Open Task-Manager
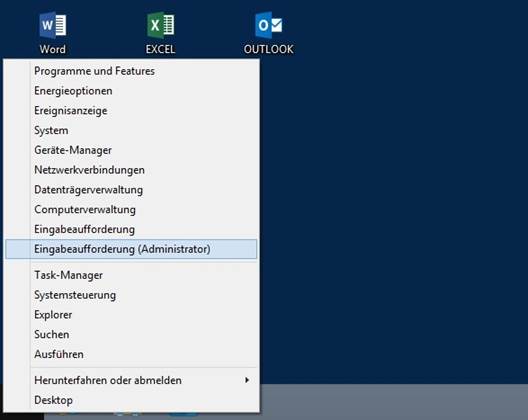This screenshot has height=420, width=528. pos(131,275)
